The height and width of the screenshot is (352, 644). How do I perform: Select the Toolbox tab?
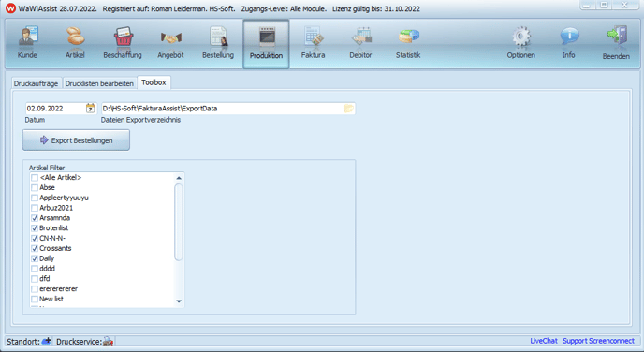click(x=154, y=82)
